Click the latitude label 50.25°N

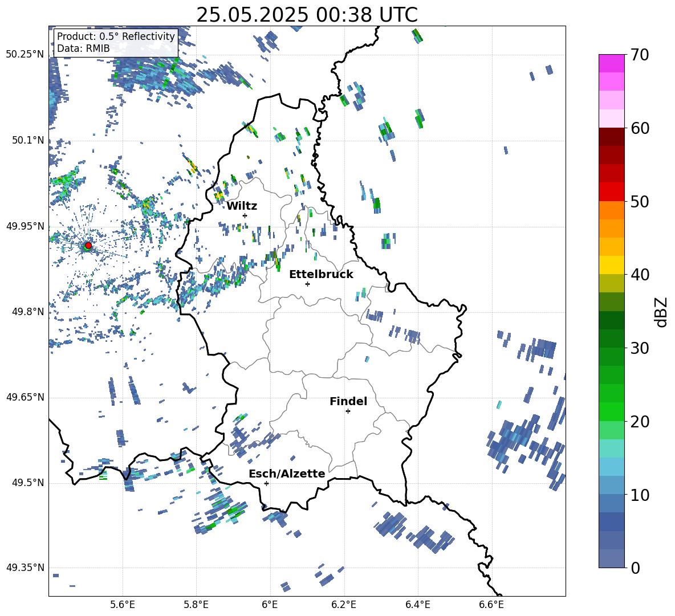tap(25, 55)
